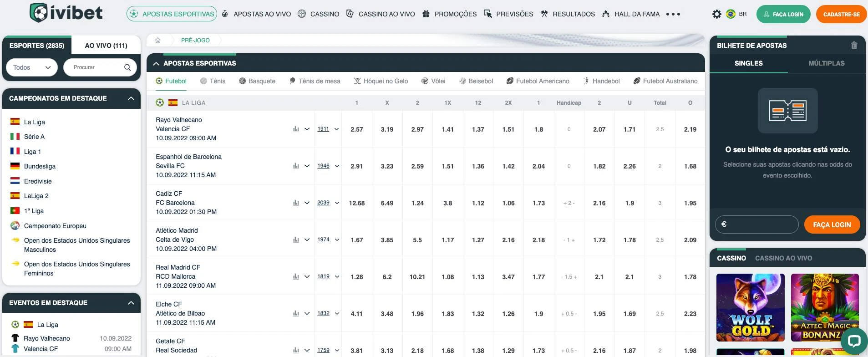Collapse Campeonatos em Destaque panel
The width and height of the screenshot is (868, 357).
(x=131, y=98)
